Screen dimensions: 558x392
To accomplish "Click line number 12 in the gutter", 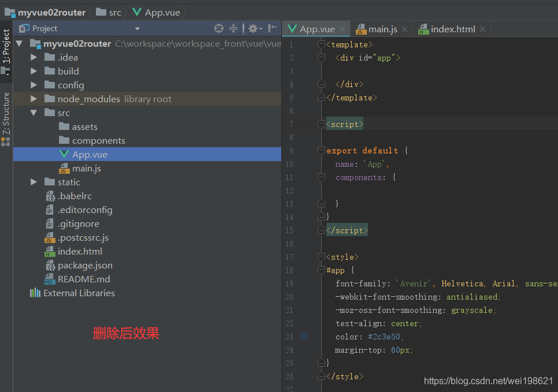I will click(289, 191).
